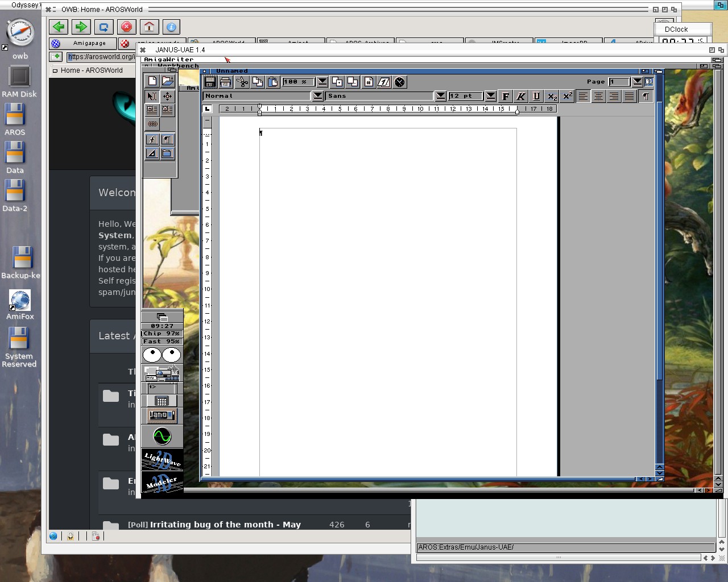This screenshot has width=728, height=582.
Task: Click the browser reload button
Action: point(104,27)
